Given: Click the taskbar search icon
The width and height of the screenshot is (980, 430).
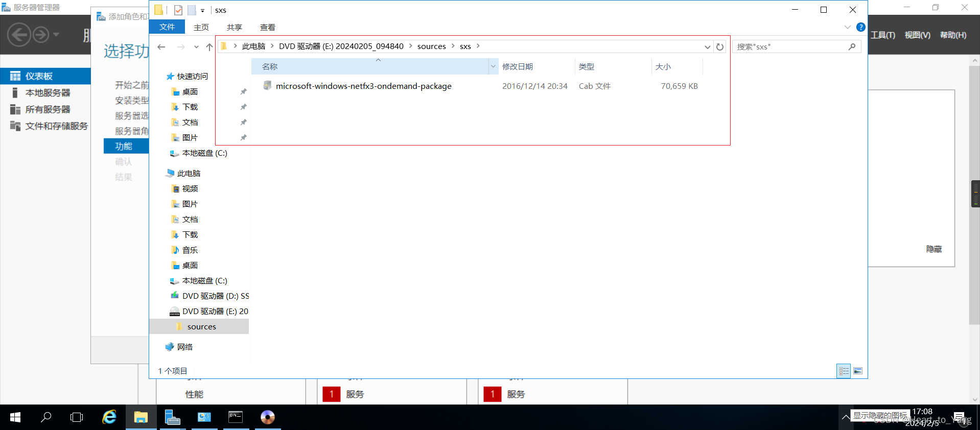Looking at the screenshot, I should tap(46, 417).
